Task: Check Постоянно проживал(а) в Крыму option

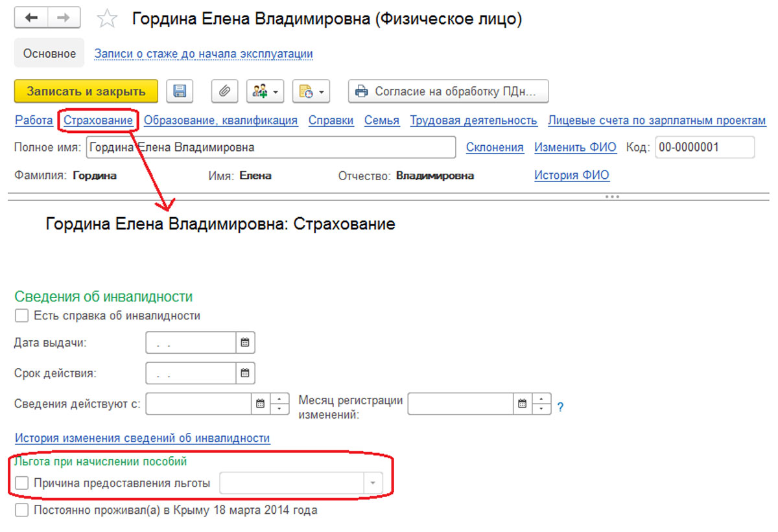Action: point(22,510)
